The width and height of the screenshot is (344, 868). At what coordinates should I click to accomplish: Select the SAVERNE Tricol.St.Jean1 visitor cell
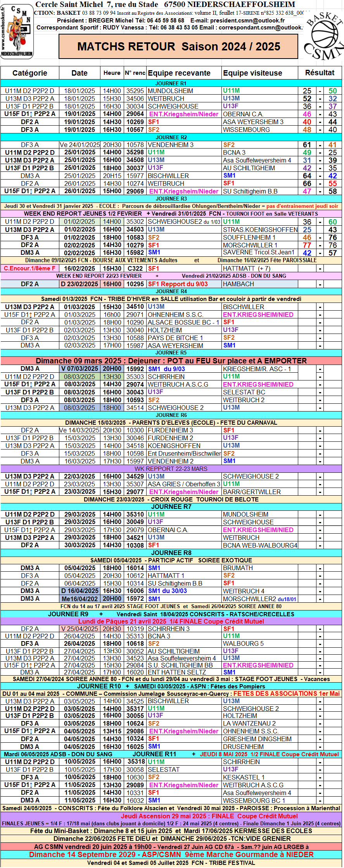click(260, 252)
